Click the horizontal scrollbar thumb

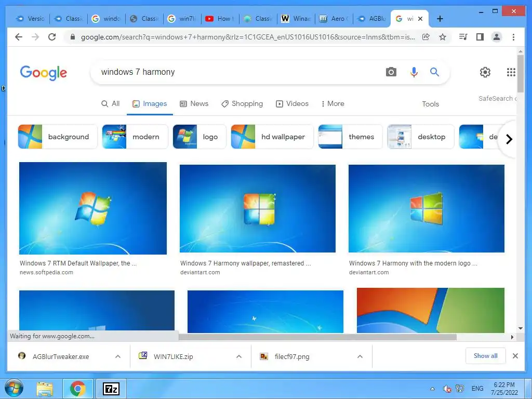click(317, 337)
